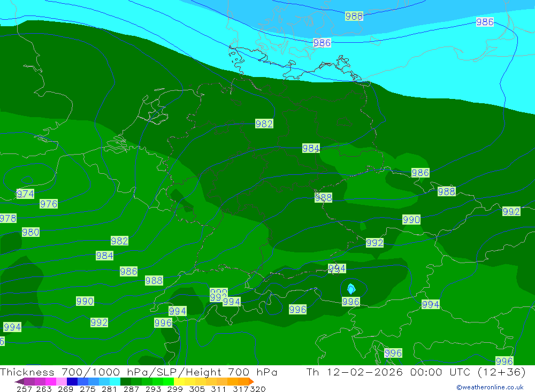Click the purple left arrow of legend
The image size is (535, 392).
click(19, 381)
